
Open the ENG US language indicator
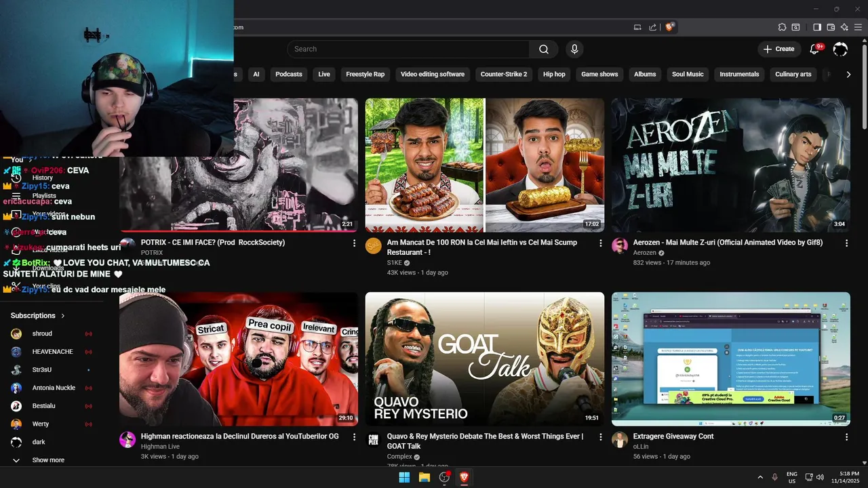click(792, 477)
